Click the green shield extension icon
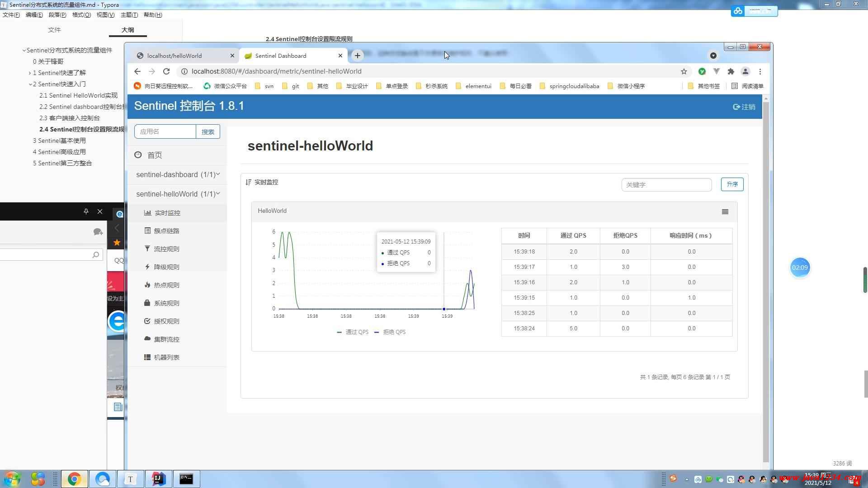Screen dimensions: 868x488 702,71
